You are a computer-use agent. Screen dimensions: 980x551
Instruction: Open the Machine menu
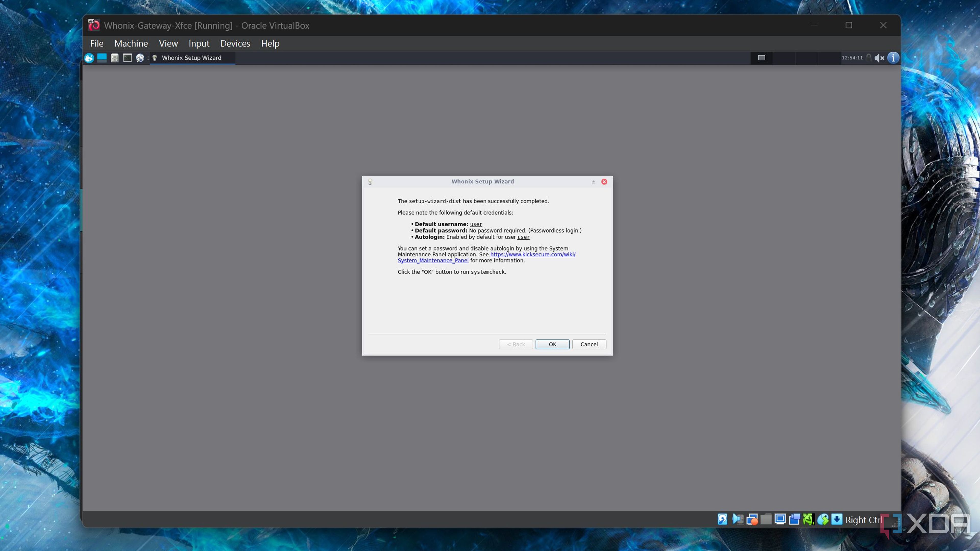click(131, 44)
